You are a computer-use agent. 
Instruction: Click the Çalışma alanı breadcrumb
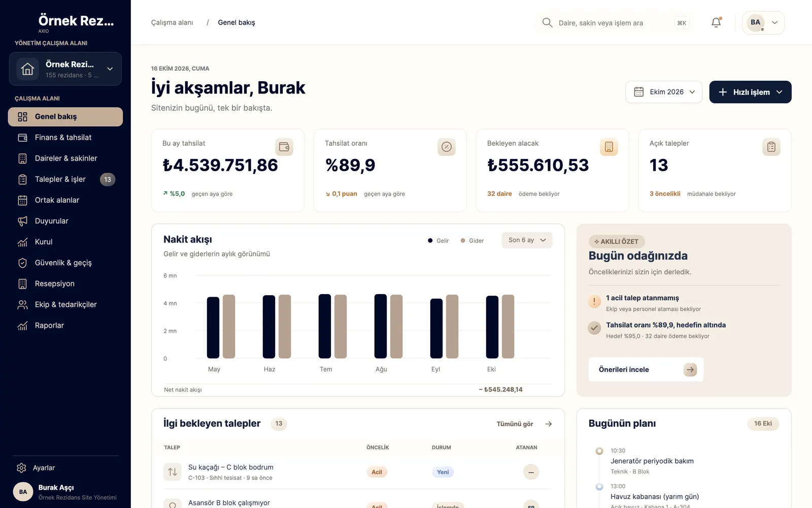coord(172,22)
